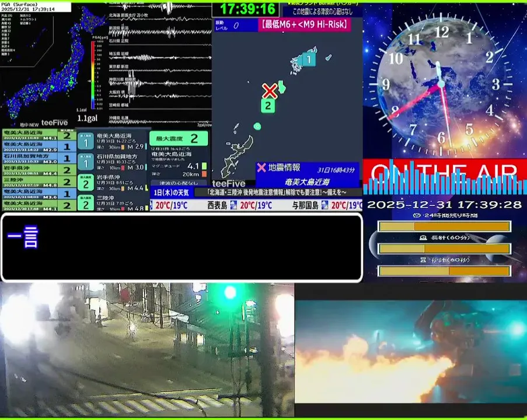Select the 石川県加賀地方 M3.0 history row
This screenshot has height=420, width=527.
tap(39, 158)
